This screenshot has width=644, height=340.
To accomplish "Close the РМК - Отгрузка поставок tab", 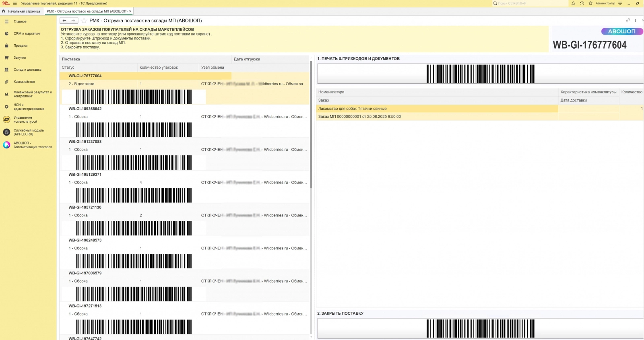I will pyautogui.click(x=130, y=11).
